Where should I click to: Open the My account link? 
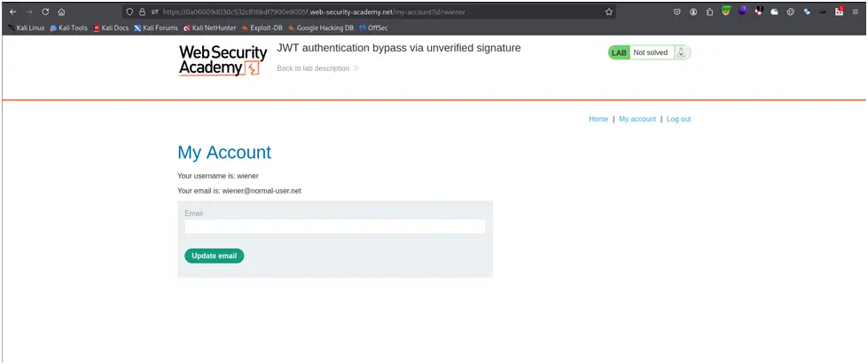pos(637,119)
